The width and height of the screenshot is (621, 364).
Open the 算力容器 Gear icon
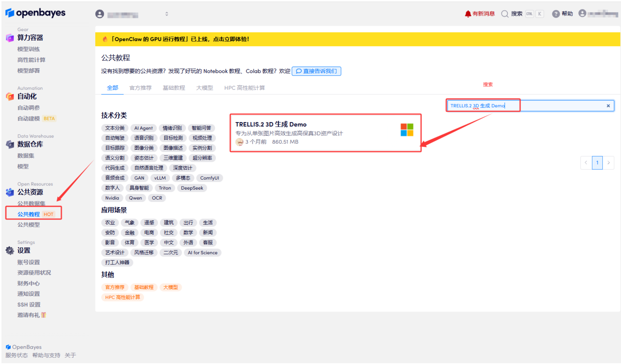(x=10, y=38)
